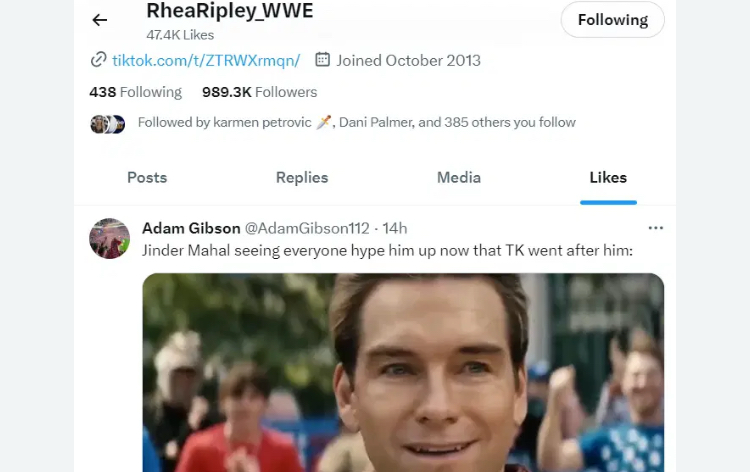Image resolution: width=750 pixels, height=472 pixels.
Task: Click the stacked follower avatars
Action: pyautogui.click(x=108, y=124)
